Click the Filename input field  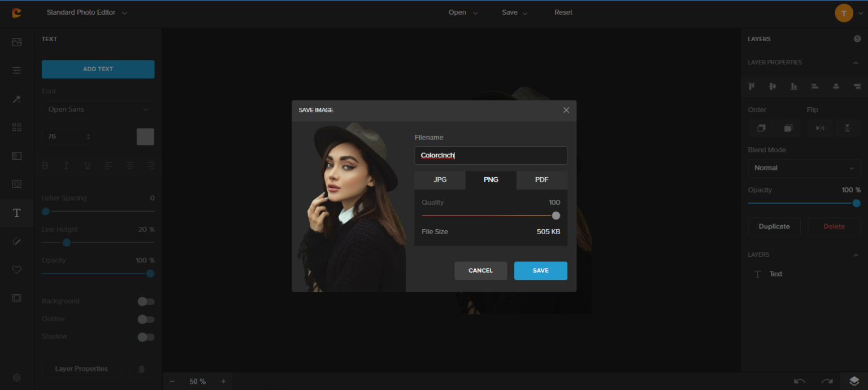[x=491, y=156]
